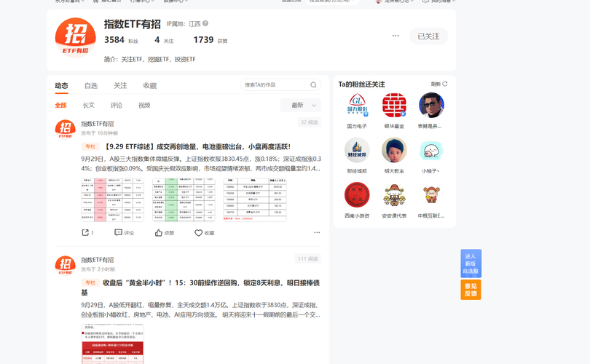
Task: Open author name 指数ETF有招 on the 2小时前 post
Action: click(x=98, y=260)
